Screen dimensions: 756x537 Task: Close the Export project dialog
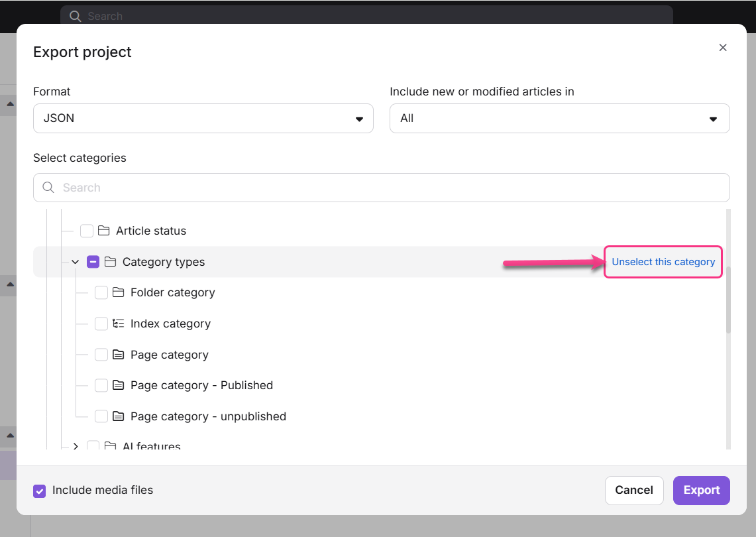pos(722,47)
